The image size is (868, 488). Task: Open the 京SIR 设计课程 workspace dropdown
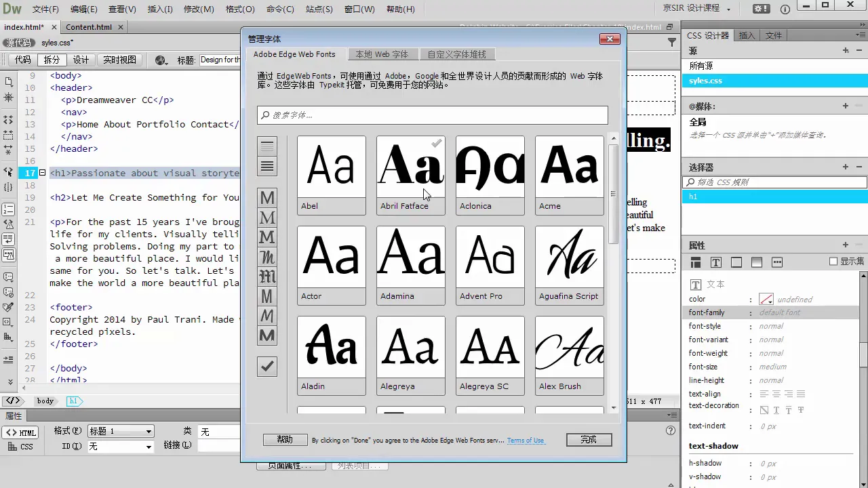point(697,9)
